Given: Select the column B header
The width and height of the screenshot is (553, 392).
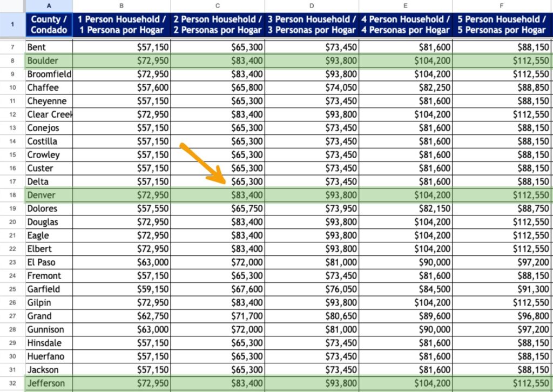Looking at the screenshot, I should tap(121, 5).
